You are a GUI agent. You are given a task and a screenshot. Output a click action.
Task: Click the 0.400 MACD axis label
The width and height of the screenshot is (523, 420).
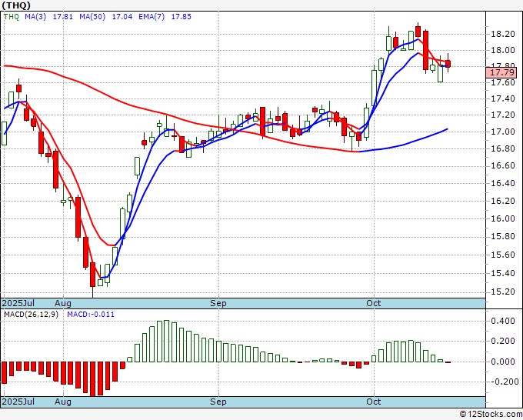[x=503, y=322]
